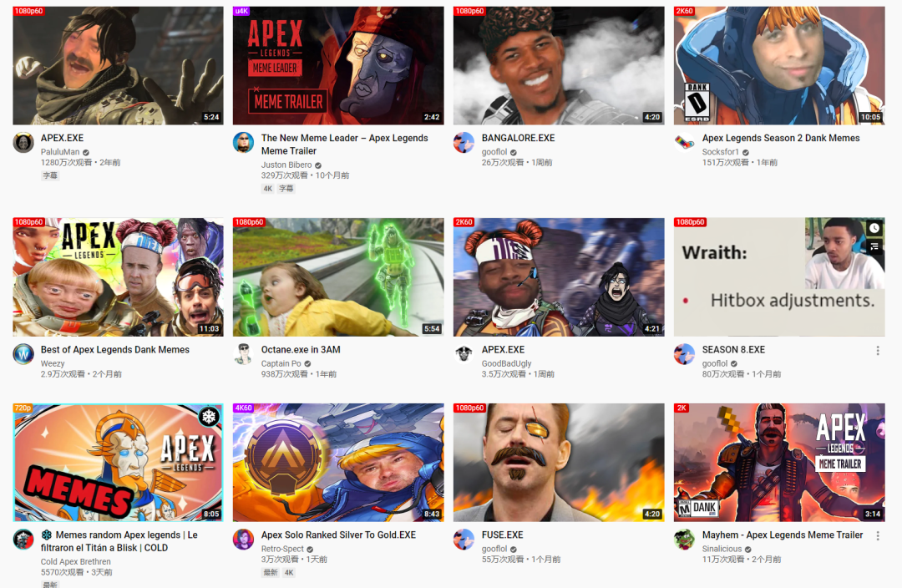Open Weezy channel avatar
This screenshot has width=902, height=588.
23,354
